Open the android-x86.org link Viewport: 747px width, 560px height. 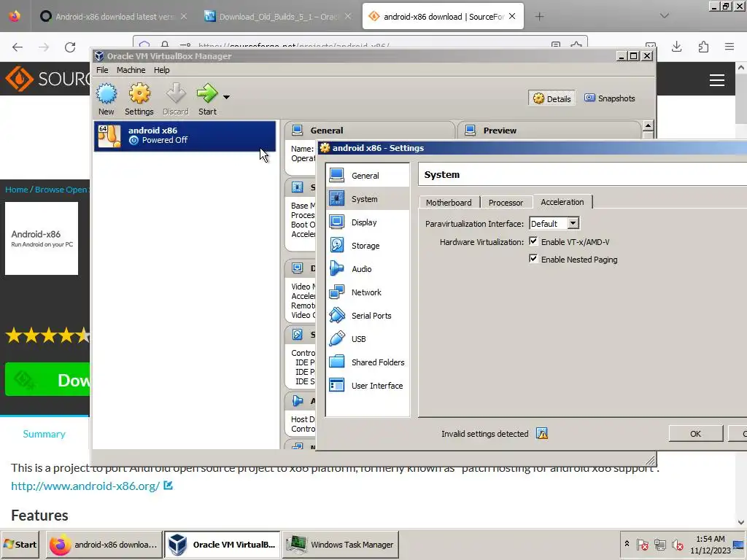coord(85,486)
